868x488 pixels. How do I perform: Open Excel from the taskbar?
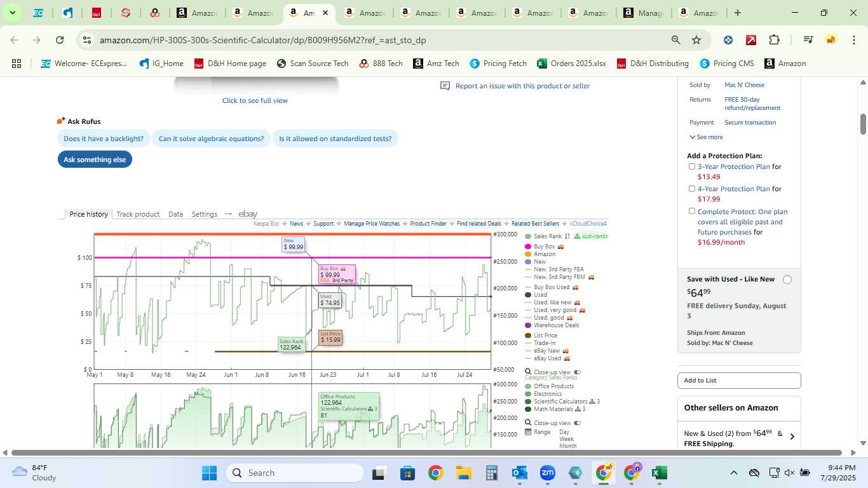pos(660,473)
